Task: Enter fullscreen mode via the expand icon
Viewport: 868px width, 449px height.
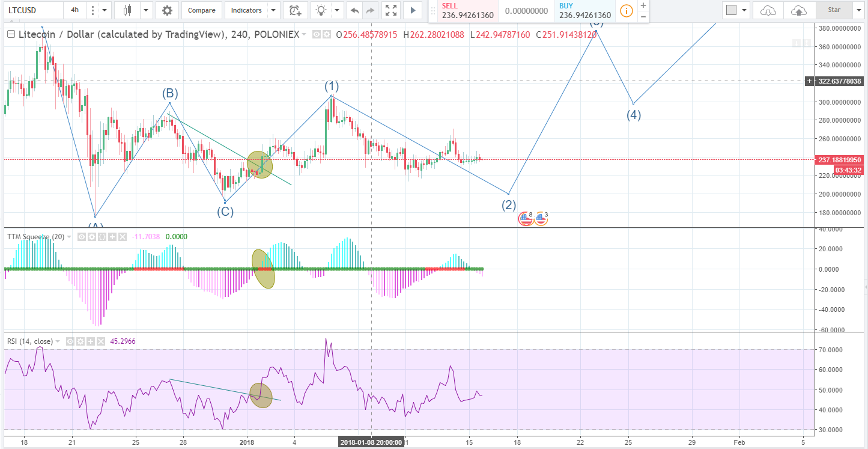Action: [390, 10]
